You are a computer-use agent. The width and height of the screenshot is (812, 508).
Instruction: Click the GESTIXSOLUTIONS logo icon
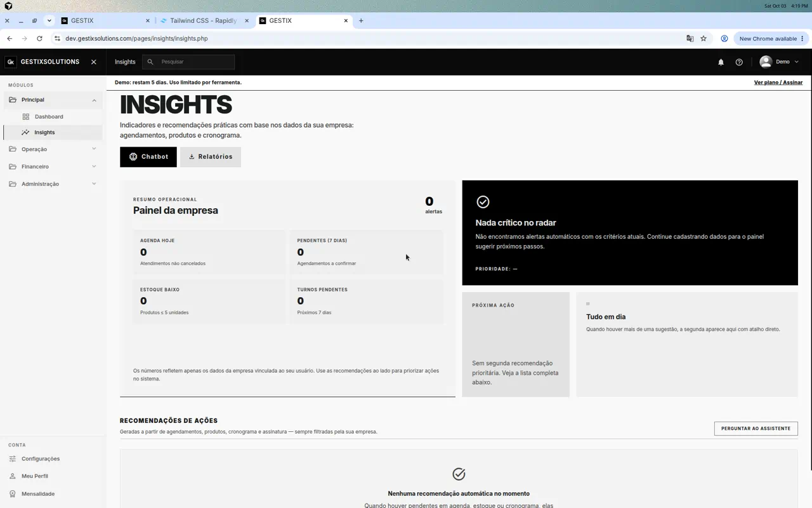coord(11,62)
